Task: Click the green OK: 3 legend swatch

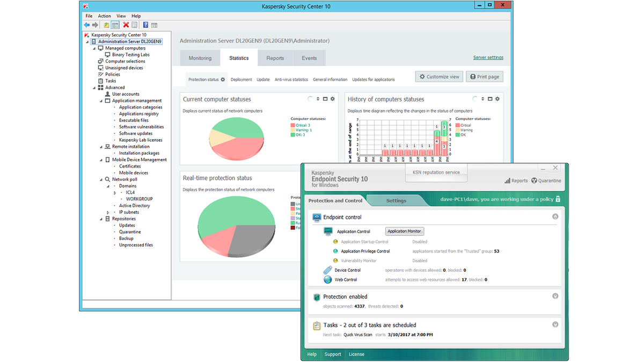Action: point(293,135)
